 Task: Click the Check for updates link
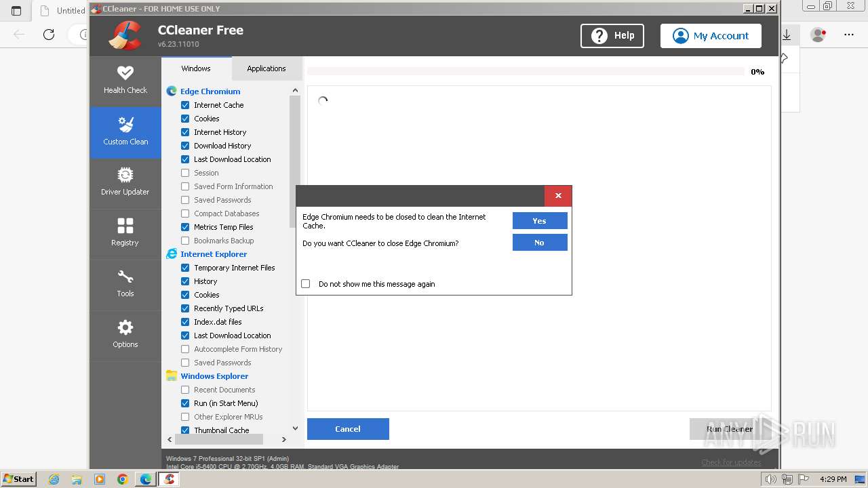(731, 462)
